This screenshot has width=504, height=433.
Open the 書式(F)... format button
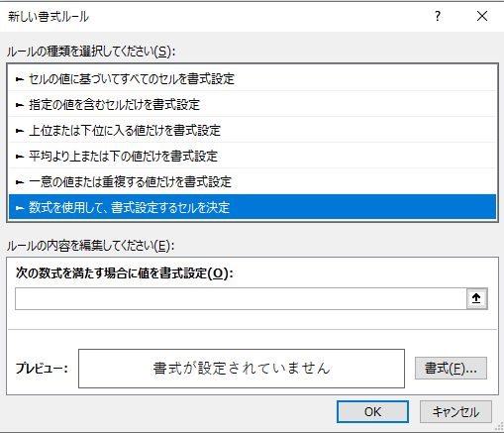tap(451, 368)
